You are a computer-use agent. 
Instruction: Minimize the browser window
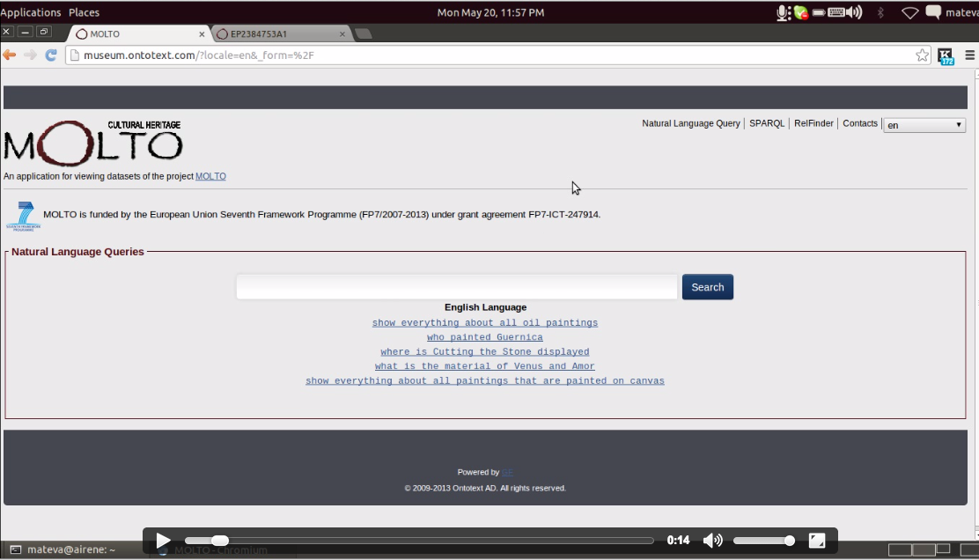click(25, 31)
